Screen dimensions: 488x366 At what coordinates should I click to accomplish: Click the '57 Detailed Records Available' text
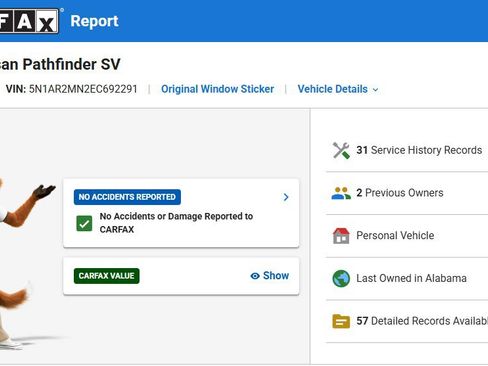pos(422,321)
